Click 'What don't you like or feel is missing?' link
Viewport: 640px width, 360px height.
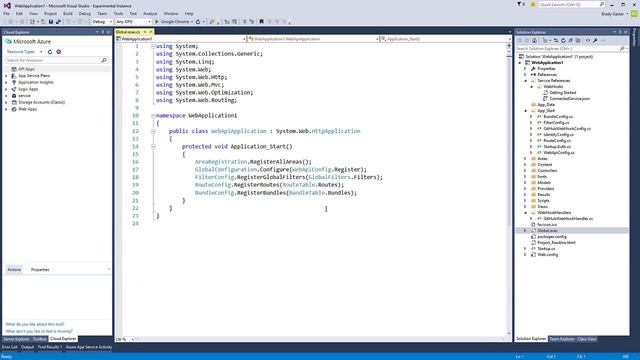point(39,331)
